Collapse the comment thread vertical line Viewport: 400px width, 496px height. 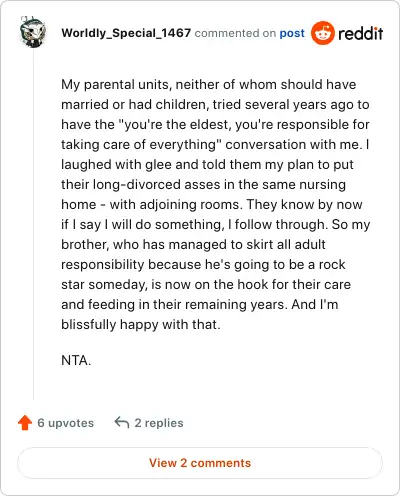click(33, 223)
